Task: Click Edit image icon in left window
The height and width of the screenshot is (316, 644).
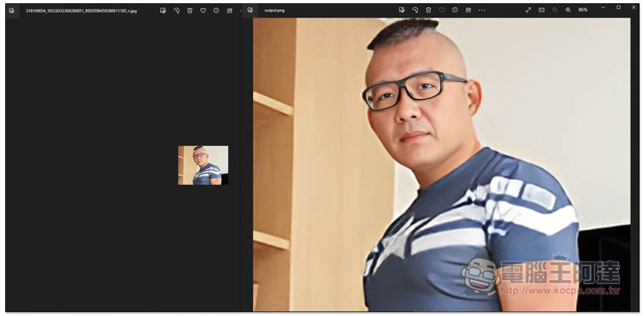Action: click(163, 10)
